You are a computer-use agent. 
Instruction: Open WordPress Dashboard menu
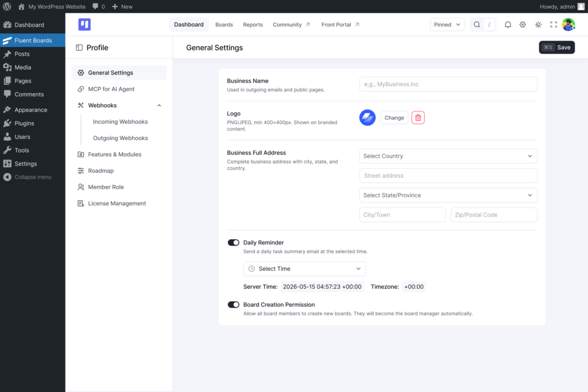33,25
